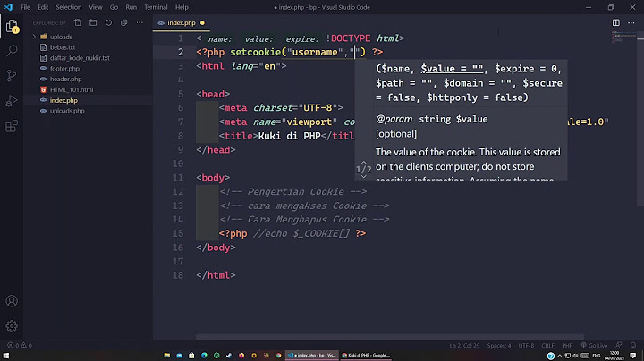Screen dimensions: 644x361
Task: Open the Accounts menu icon
Action: [x=12, y=301]
